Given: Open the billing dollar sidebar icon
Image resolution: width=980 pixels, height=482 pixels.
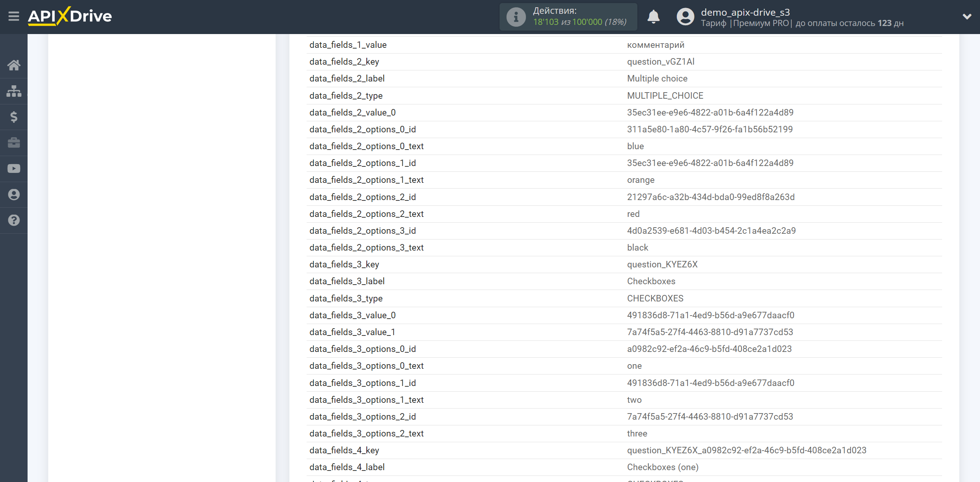Looking at the screenshot, I should click(x=14, y=117).
